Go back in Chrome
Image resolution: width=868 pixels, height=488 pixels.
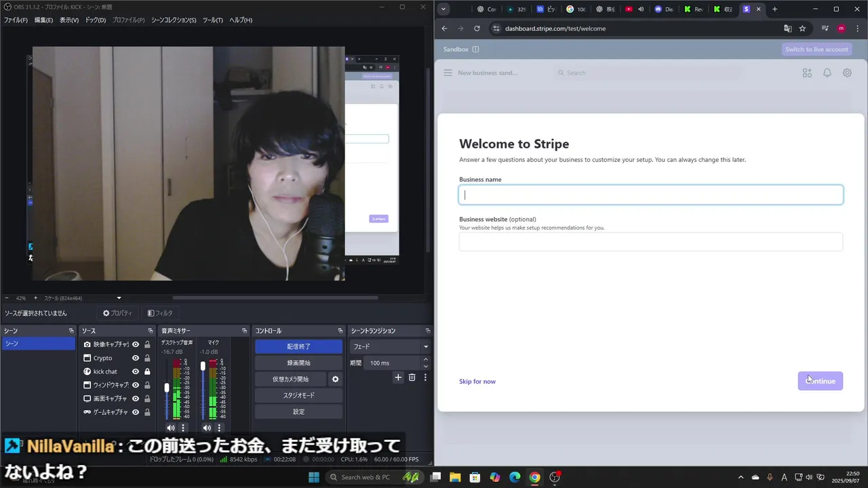(x=444, y=28)
